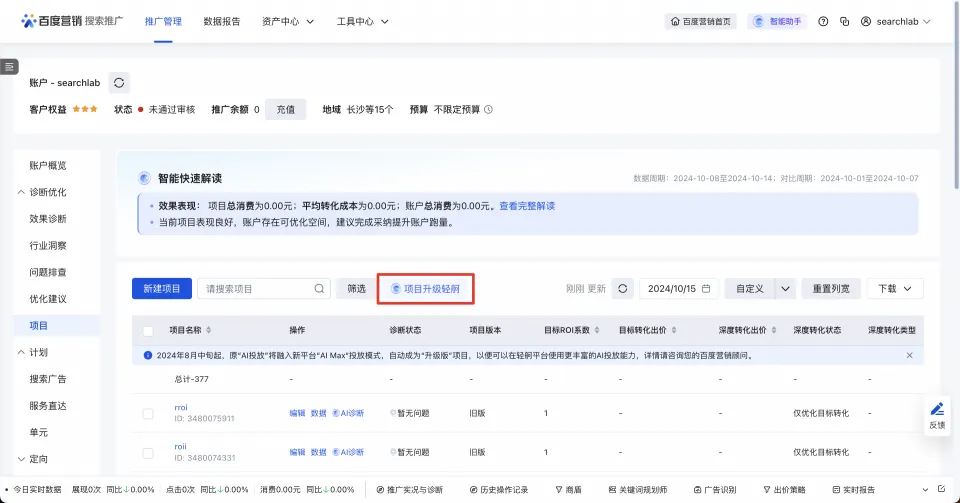This screenshot has width=960, height=503.
Task: Expand the 资产中心 dropdown menu
Action: (x=288, y=21)
